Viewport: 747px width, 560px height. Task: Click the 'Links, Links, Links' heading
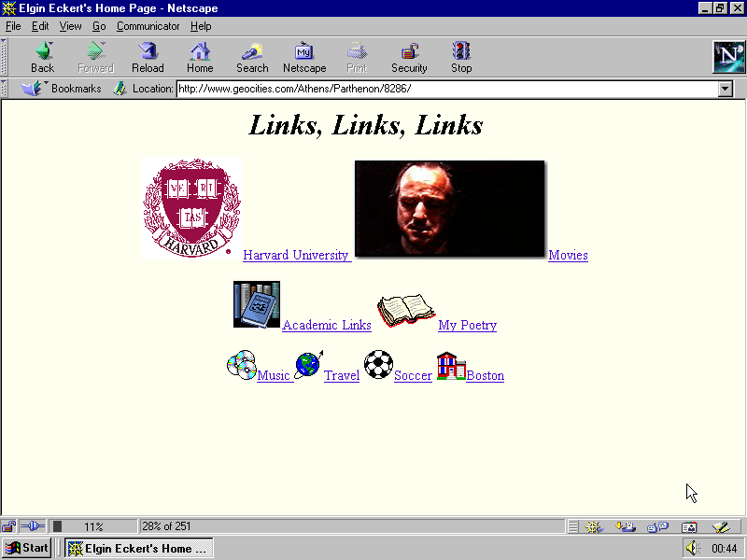tap(366, 126)
